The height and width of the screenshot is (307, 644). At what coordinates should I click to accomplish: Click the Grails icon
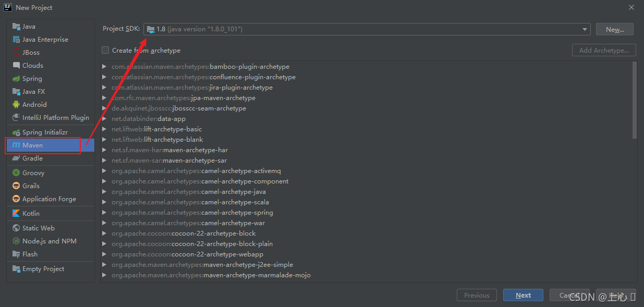coord(16,186)
